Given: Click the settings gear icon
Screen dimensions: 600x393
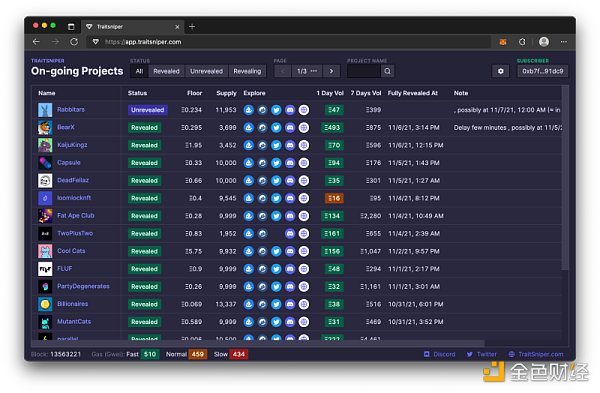Looking at the screenshot, I should pos(501,71).
